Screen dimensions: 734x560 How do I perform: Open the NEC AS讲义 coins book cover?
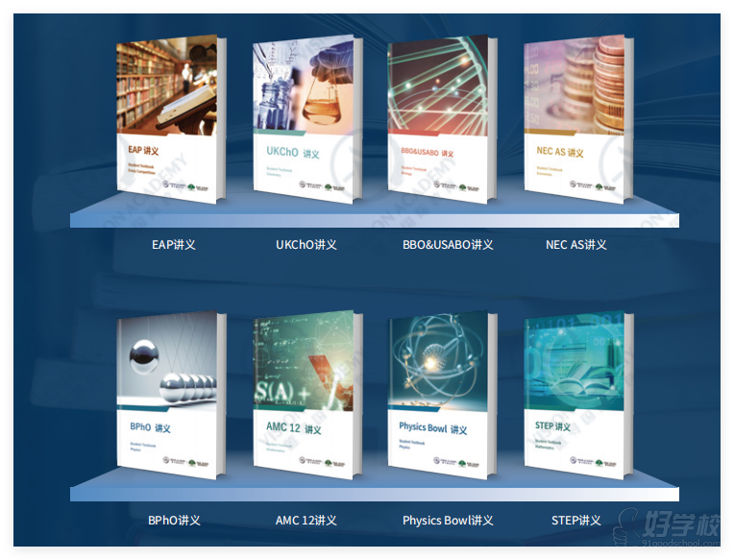pyautogui.click(x=578, y=119)
